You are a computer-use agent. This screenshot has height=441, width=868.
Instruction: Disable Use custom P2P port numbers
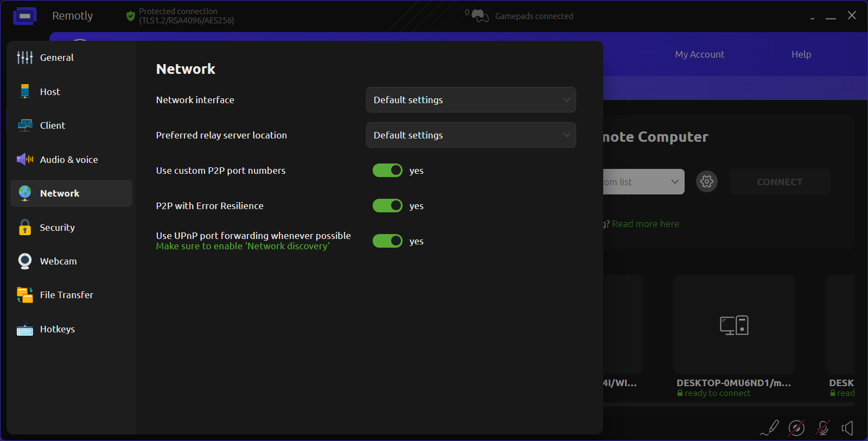387,171
